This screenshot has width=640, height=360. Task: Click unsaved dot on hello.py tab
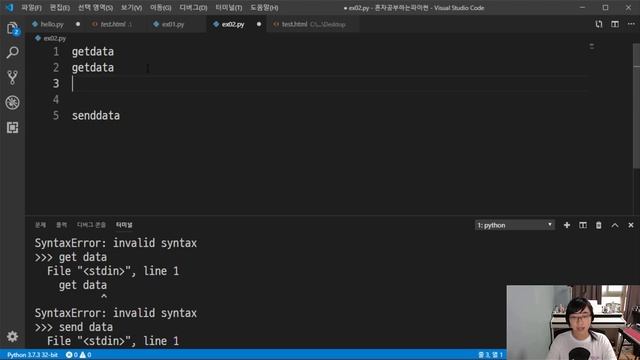pyautogui.click(x=78, y=24)
